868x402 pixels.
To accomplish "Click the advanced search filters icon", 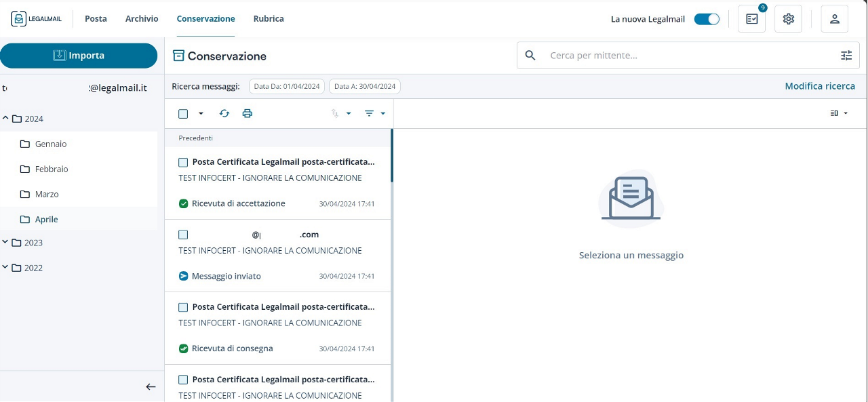I will (846, 56).
